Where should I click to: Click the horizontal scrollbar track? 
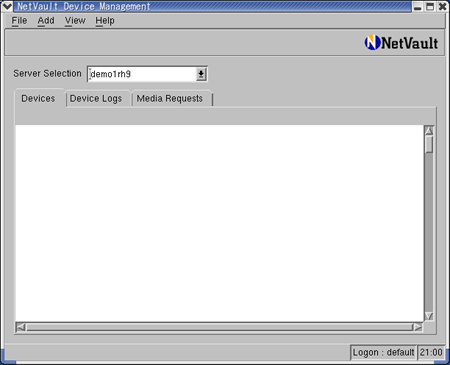(219, 327)
